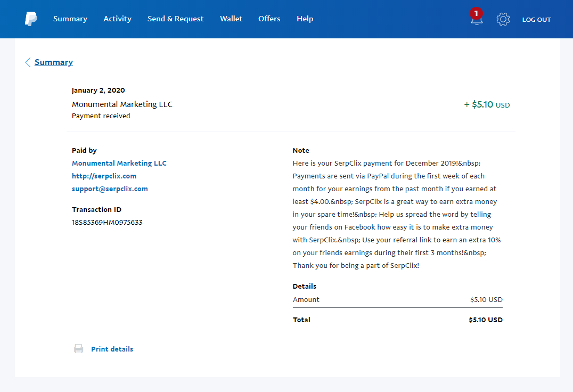Click the transaction ID 18S85369HM0975633
This screenshot has height=392, width=573.
pyautogui.click(x=107, y=222)
